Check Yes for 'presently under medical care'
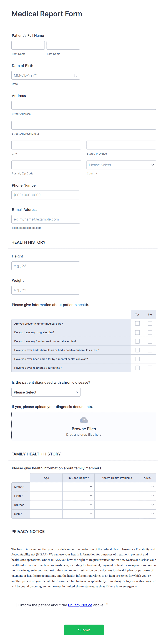 tap(137, 323)
